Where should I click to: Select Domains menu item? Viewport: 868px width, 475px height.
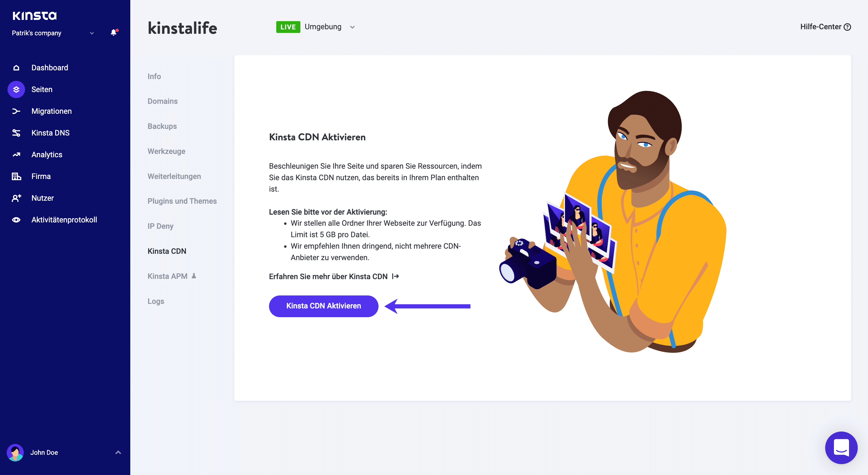click(x=163, y=100)
